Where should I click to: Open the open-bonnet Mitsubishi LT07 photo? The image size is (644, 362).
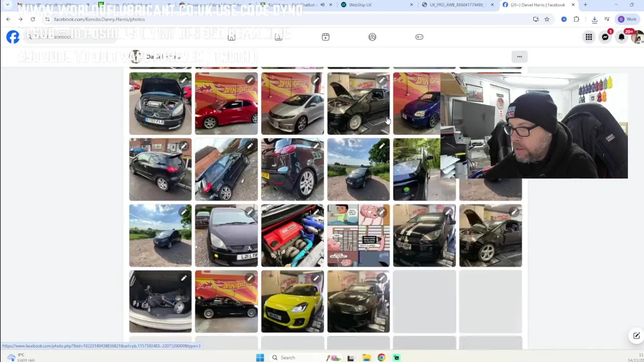(160, 104)
